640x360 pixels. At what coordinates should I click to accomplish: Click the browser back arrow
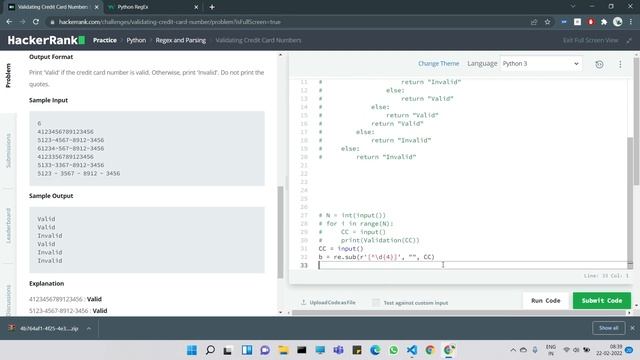pos(9,22)
